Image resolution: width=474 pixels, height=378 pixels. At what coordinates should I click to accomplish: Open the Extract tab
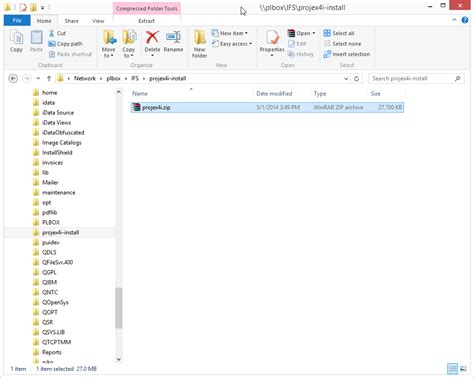(147, 21)
